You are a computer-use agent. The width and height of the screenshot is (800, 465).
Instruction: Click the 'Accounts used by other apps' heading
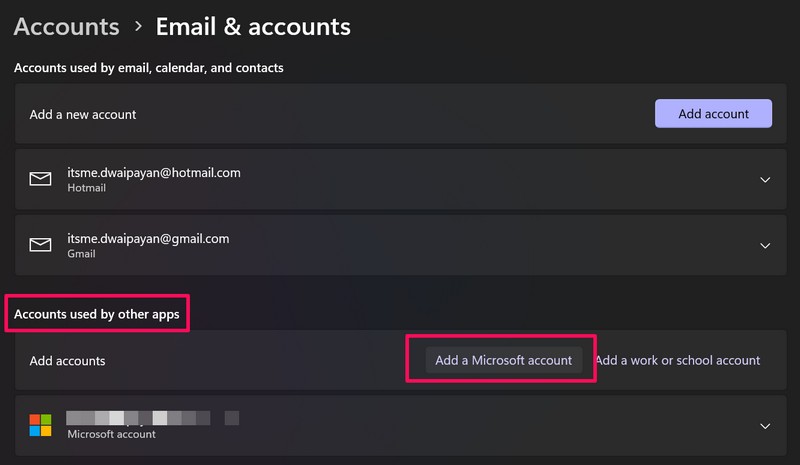click(97, 314)
